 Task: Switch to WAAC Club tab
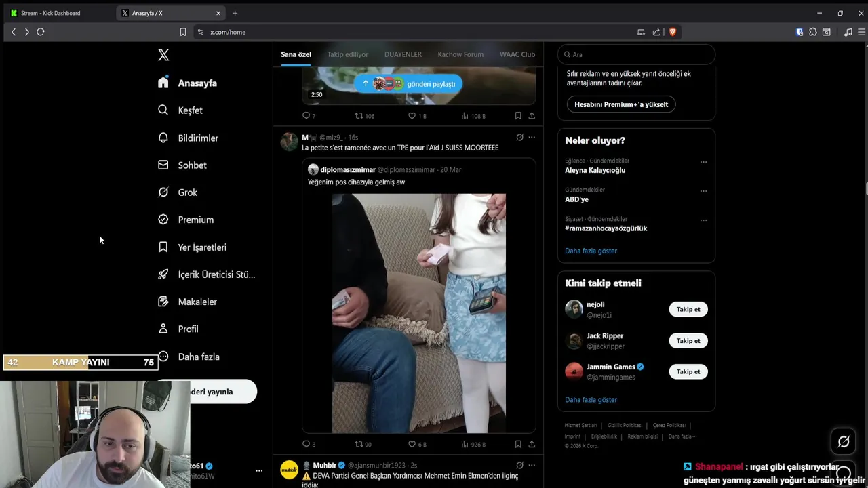click(517, 54)
